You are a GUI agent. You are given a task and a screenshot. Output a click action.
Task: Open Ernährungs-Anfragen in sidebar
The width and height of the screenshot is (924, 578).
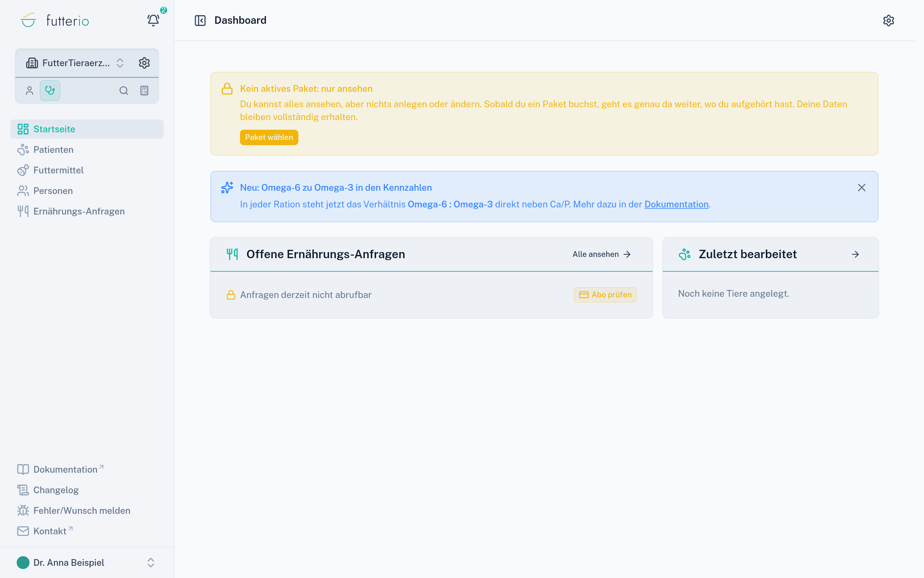point(87,211)
